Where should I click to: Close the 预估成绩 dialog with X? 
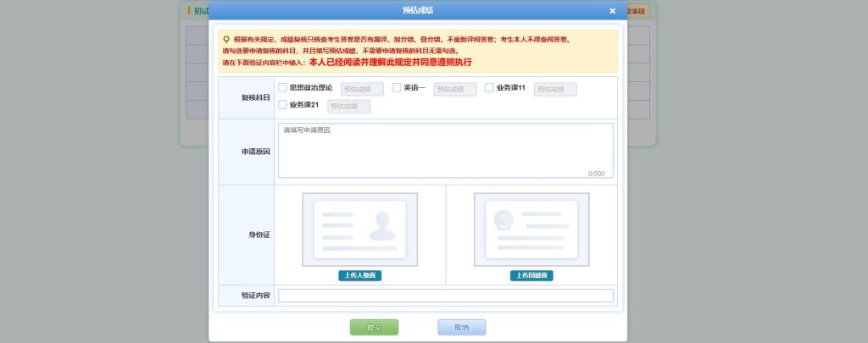612,11
